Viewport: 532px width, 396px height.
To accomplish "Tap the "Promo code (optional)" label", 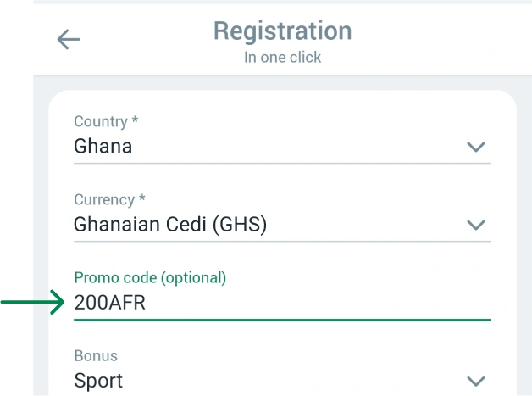I will [x=150, y=277].
